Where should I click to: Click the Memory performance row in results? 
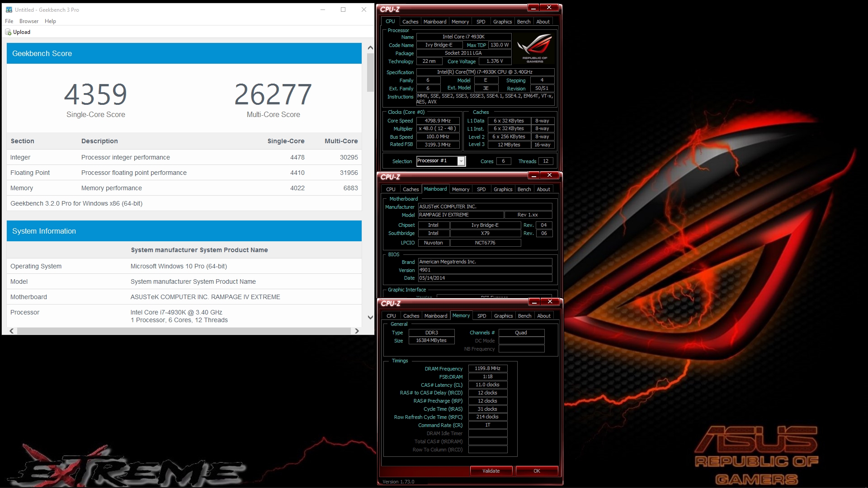click(184, 188)
